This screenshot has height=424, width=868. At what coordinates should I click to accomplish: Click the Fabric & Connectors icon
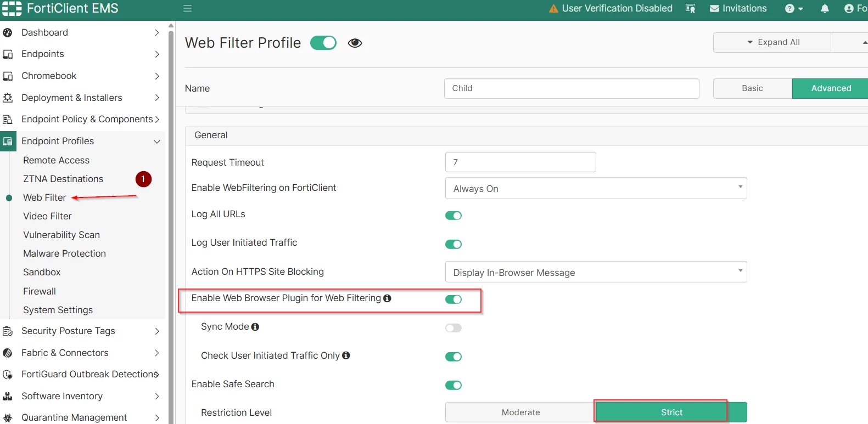[8, 353]
